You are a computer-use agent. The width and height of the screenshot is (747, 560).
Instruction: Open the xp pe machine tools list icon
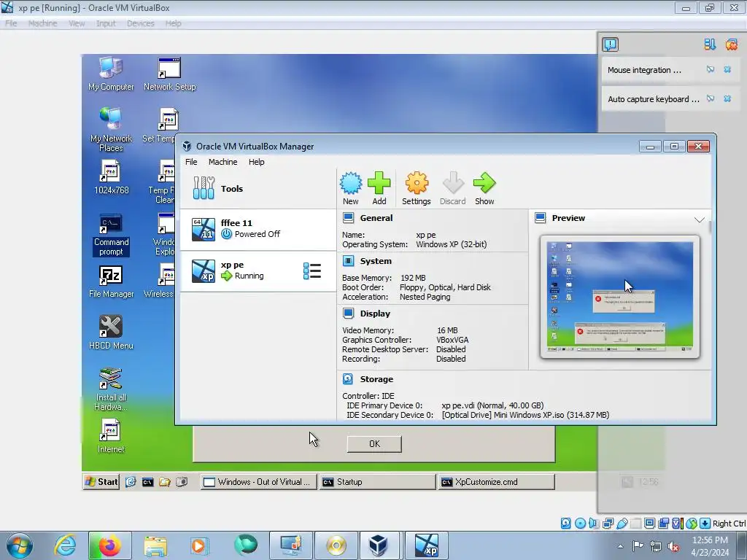coord(312,271)
